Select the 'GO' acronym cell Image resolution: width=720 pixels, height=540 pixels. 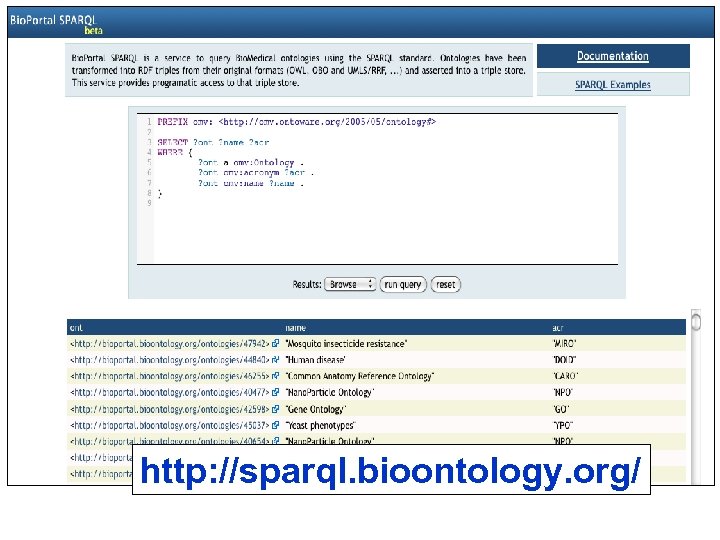(561, 409)
